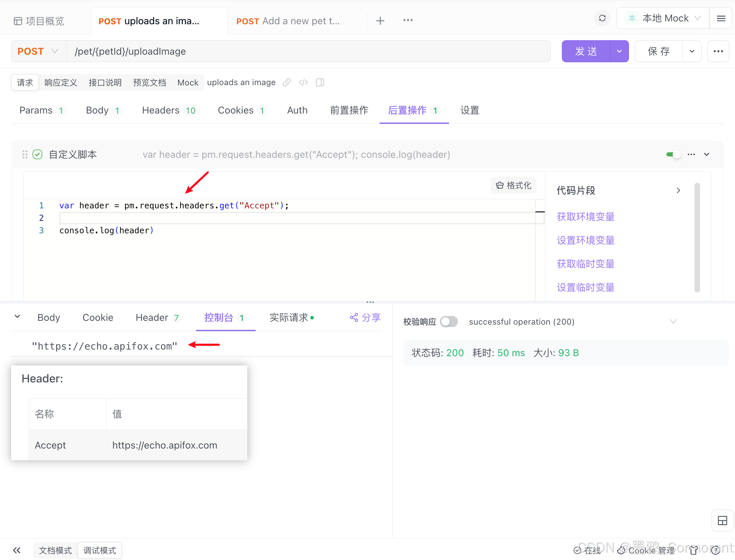Viewport: 735px width, 560px height.
Task: Check the green circle checkbox of 自定义脚本
Action: point(37,154)
